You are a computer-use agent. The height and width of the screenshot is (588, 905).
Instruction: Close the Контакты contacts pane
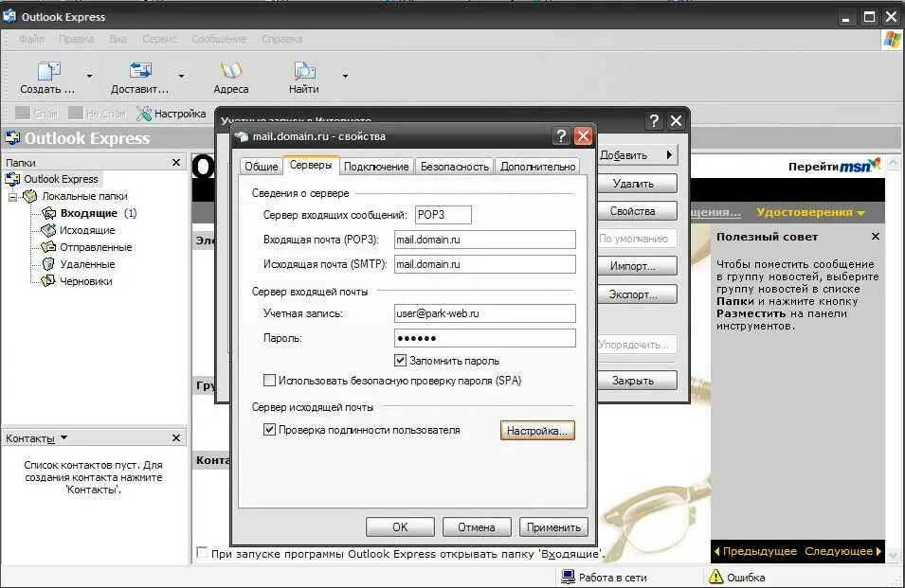coord(176,438)
